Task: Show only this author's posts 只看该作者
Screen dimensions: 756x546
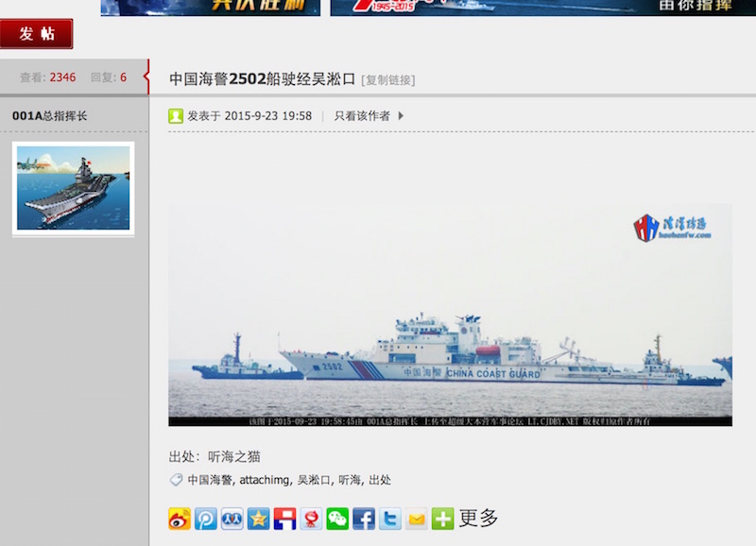Action: point(362,115)
